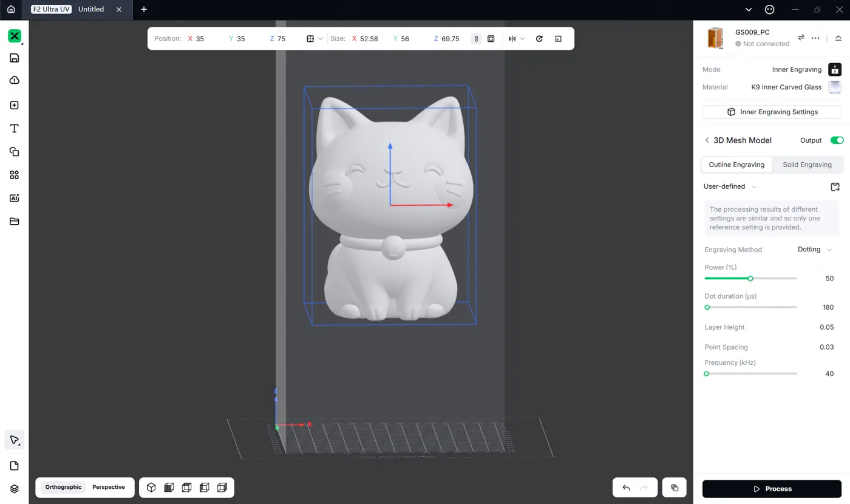
Task: Edit the Position X field
Action: coord(204,39)
